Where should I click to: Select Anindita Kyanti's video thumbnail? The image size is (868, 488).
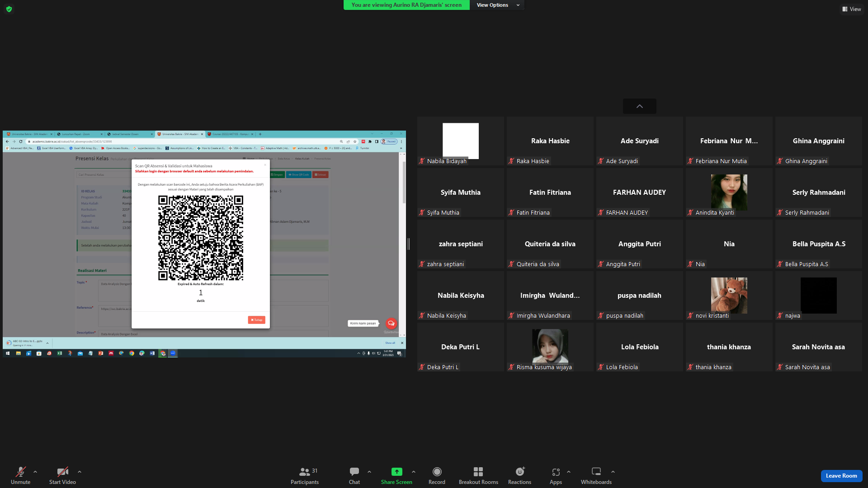point(729,192)
